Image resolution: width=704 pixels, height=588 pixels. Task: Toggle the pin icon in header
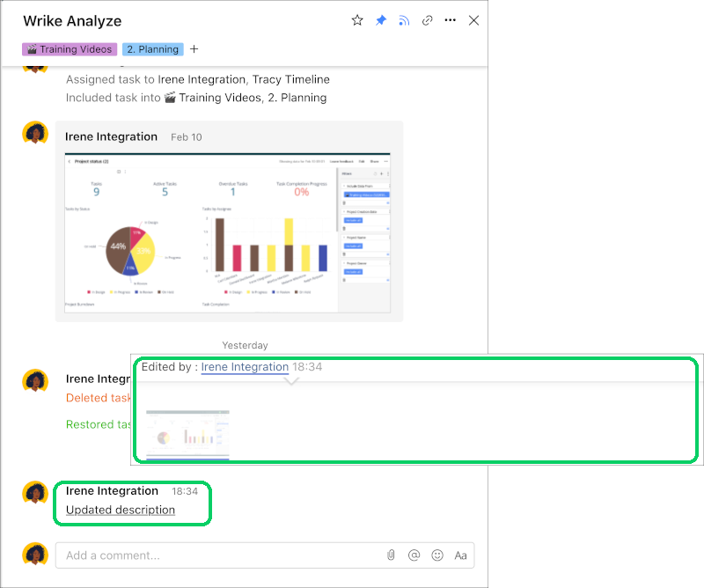(381, 20)
